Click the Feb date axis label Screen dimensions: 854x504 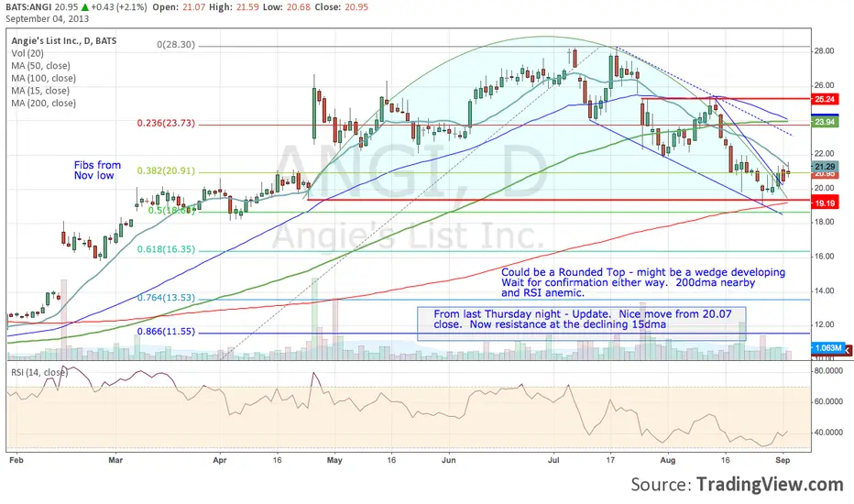(16, 460)
